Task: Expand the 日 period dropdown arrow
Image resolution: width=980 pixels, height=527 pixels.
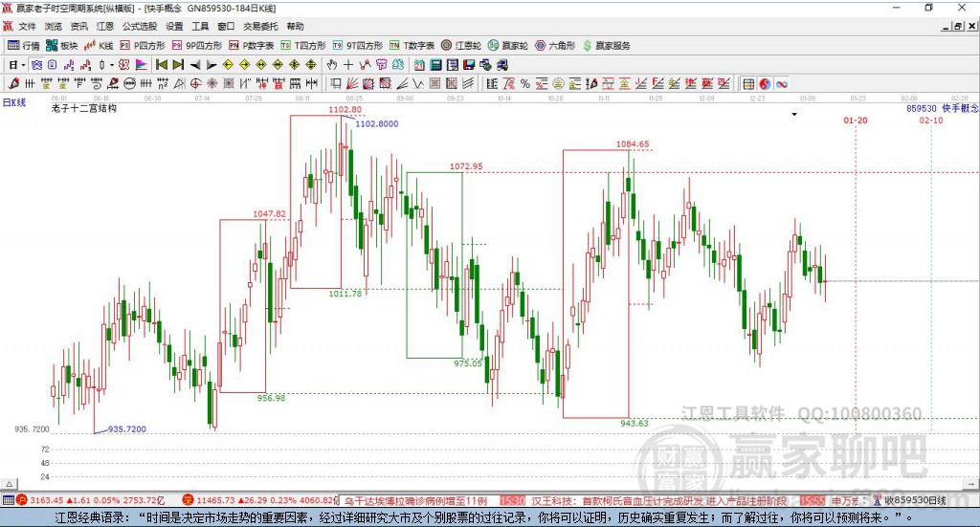Action: 23,65
